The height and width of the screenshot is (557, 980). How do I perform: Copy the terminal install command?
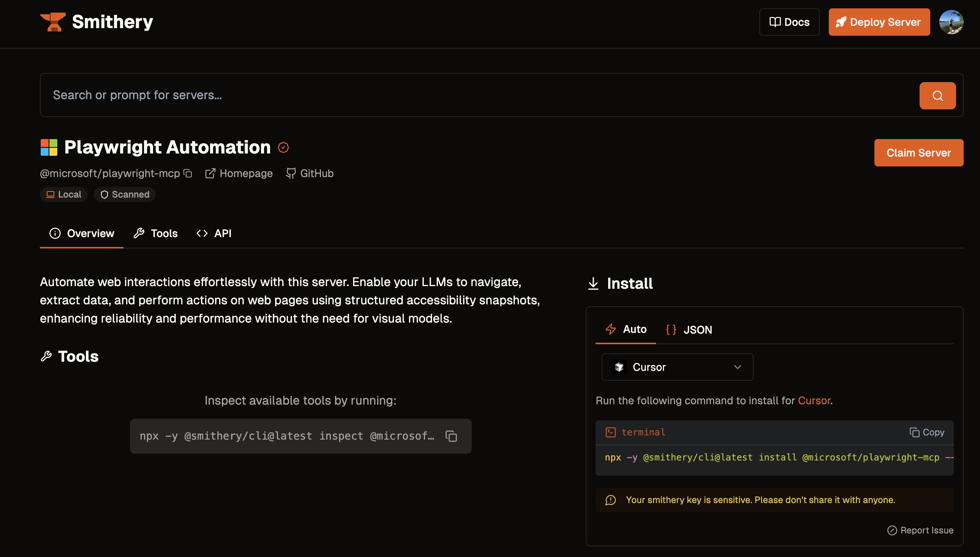(926, 432)
